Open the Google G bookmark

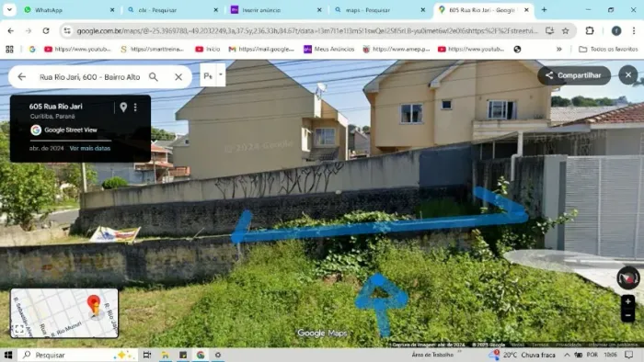pyautogui.click(x=32, y=50)
